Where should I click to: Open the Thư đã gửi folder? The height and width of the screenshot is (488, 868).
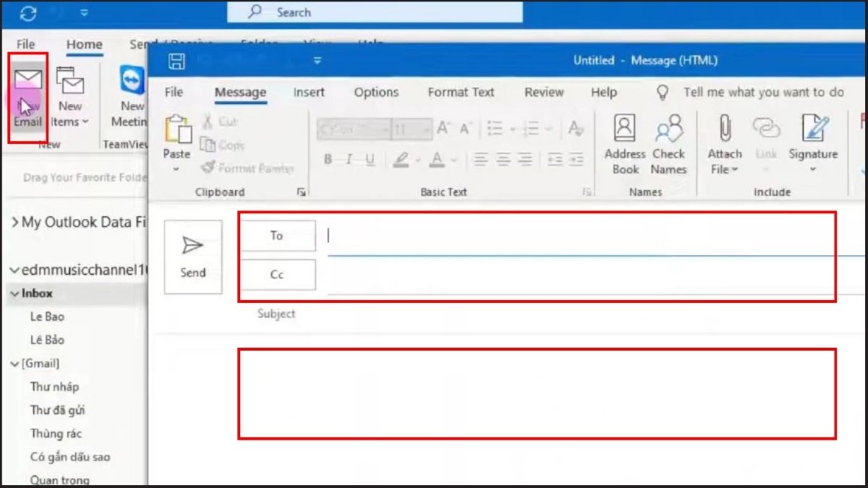coord(58,410)
